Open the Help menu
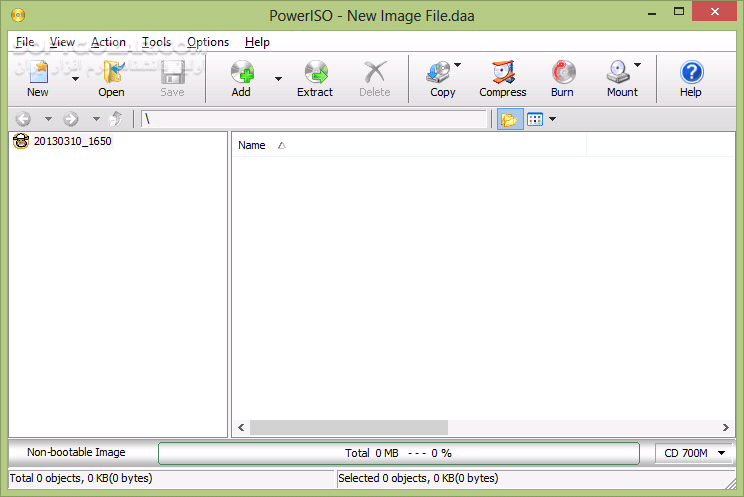The width and height of the screenshot is (744, 497). (x=257, y=42)
